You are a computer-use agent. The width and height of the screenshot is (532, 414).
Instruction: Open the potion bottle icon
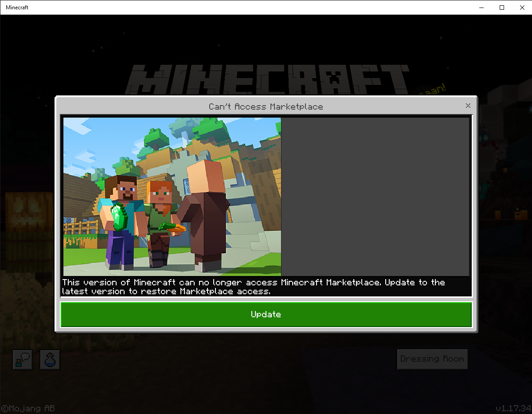click(50, 359)
